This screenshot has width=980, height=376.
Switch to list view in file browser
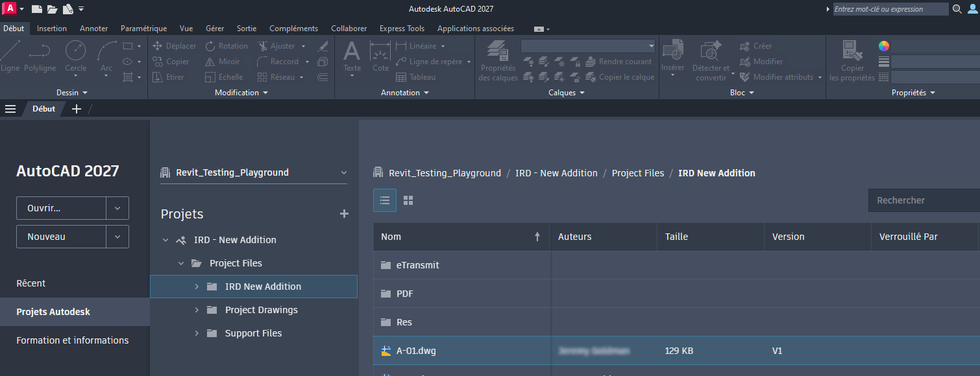(x=384, y=200)
